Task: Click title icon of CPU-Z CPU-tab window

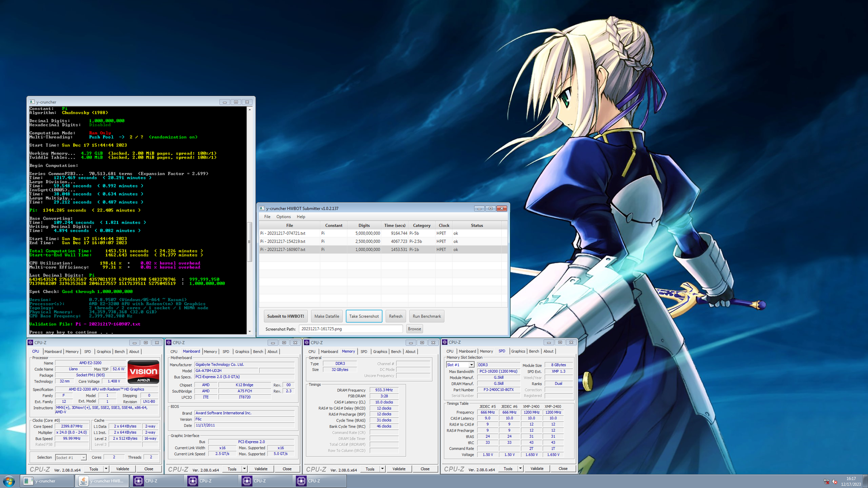Action: pyautogui.click(x=30, y=343)
